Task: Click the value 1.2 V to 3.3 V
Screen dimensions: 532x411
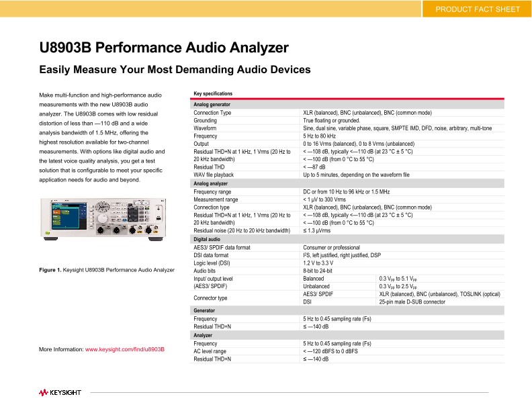Action: pyautogui.click(x=318, y=263)
